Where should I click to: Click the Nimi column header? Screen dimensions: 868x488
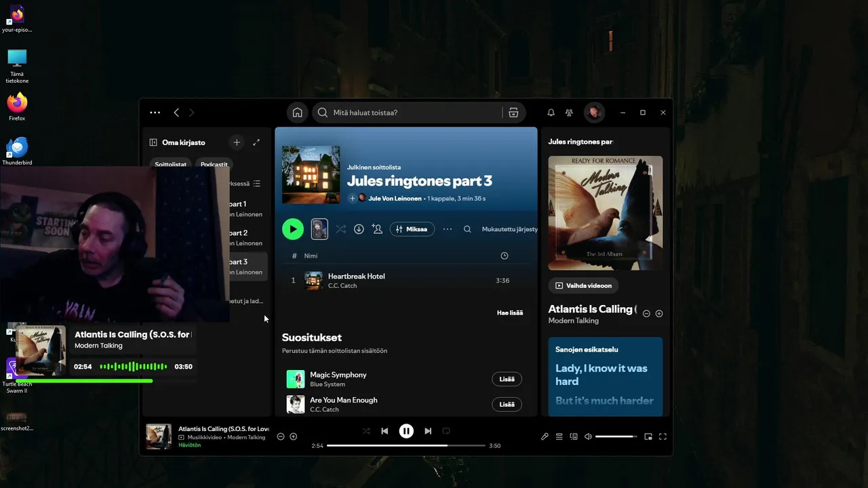point(311,256)
